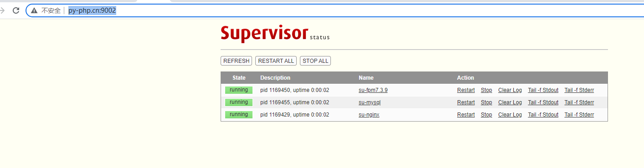The width and height of the screenshot is (644, 168).
Task: Click description text 'pid 1169429, uptime 0:00:02'
Action: click(294, 115)
